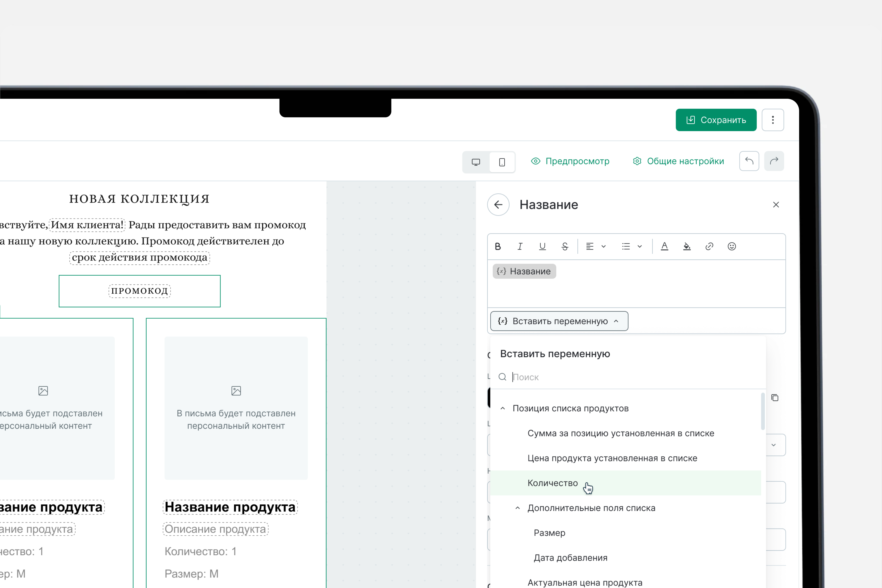This screenshot has width=882, height=588.
Task: Apply underline formatting
Action: (x=542, y=246)
